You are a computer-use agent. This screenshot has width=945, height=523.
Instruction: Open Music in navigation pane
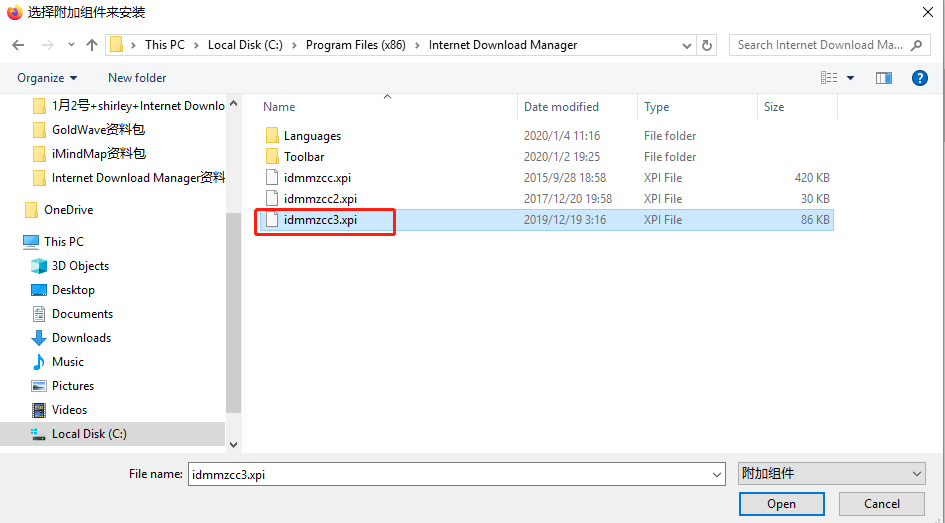58,362
